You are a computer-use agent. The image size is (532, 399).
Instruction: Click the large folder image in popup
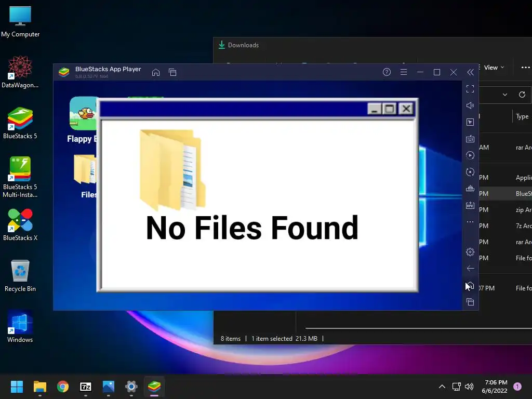(x=172, y=170)
